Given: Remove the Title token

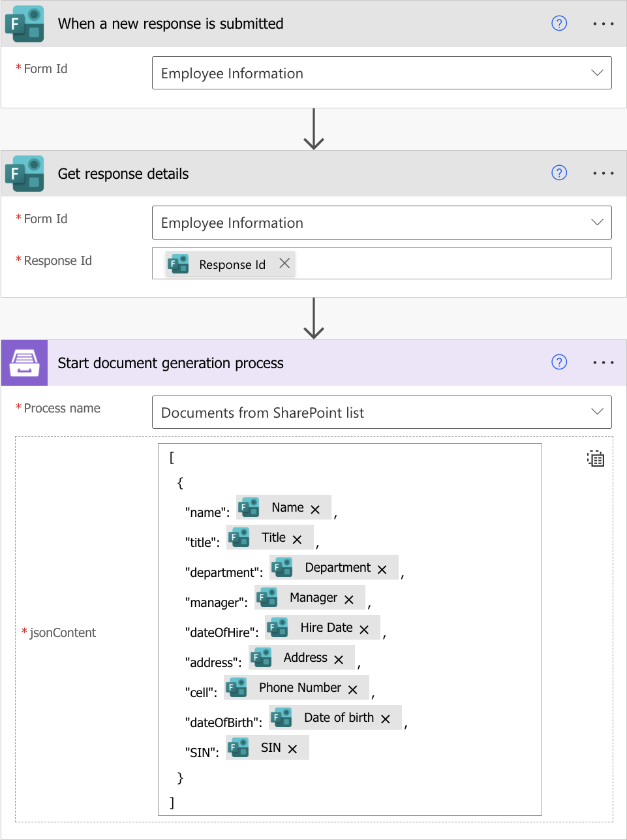Looking at the screenshot, I should click(x=298, y=539).
